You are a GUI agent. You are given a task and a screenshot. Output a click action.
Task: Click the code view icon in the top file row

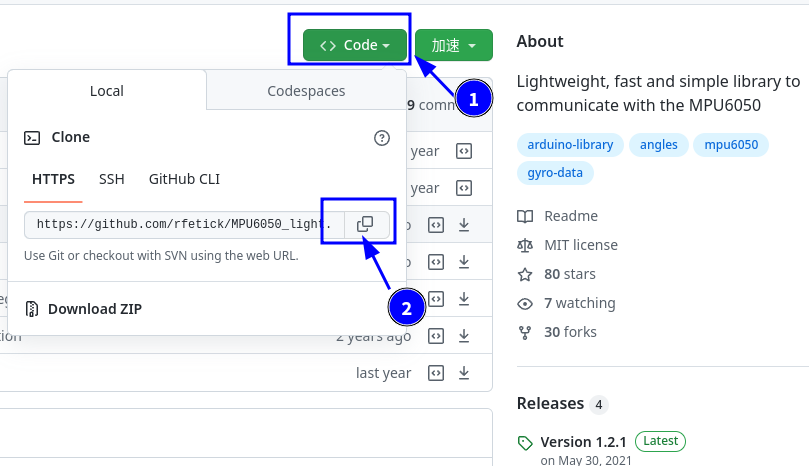pos(464,151)
